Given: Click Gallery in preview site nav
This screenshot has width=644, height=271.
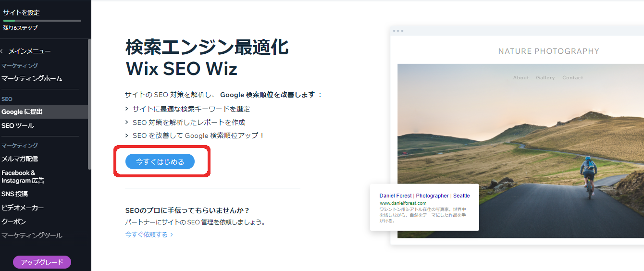Looking at the screenshot, I should (x=545, y=77).
